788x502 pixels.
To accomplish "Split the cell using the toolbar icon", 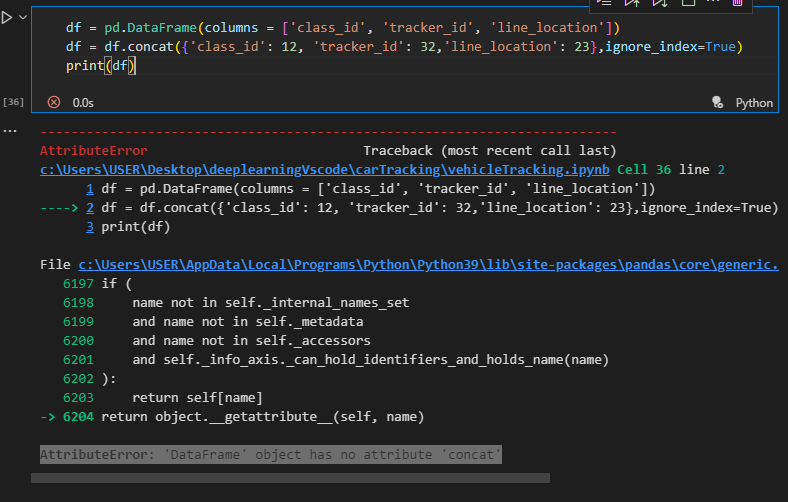I will tap(688, 3).
